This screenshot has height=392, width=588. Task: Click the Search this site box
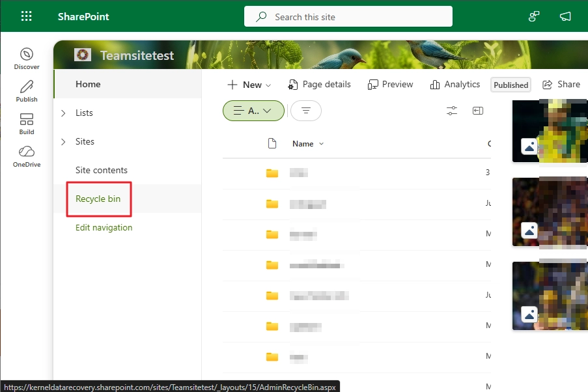(x=348, y=16)
